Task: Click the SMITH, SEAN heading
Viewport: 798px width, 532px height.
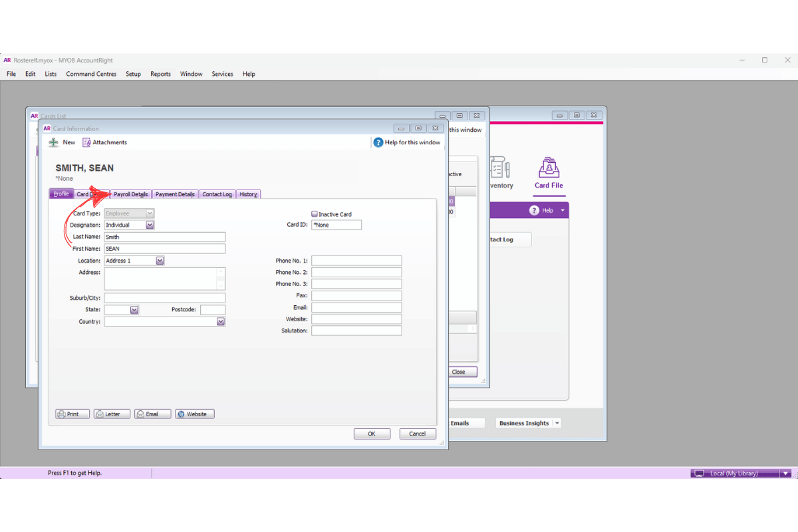Action: 84,168
